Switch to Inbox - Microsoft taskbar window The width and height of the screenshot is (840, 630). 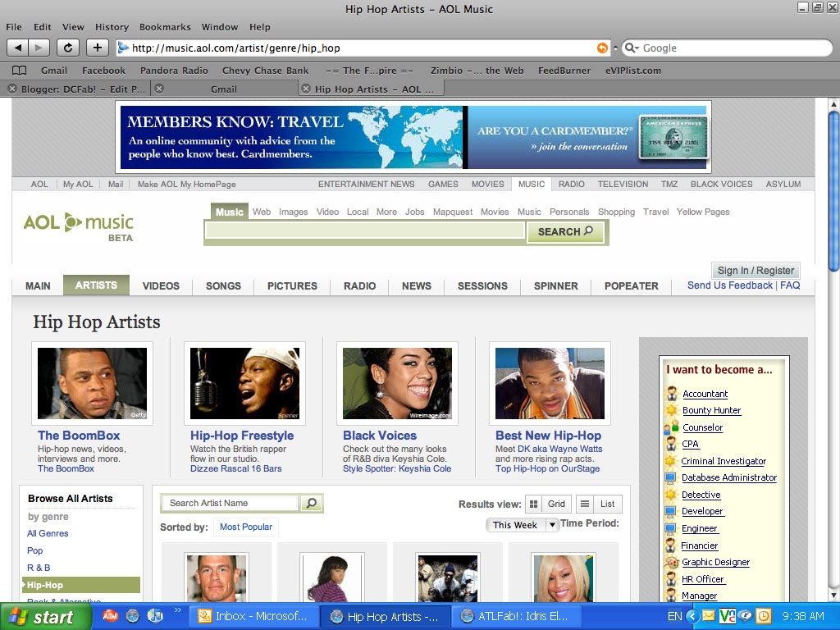click(x=253, y=617)
